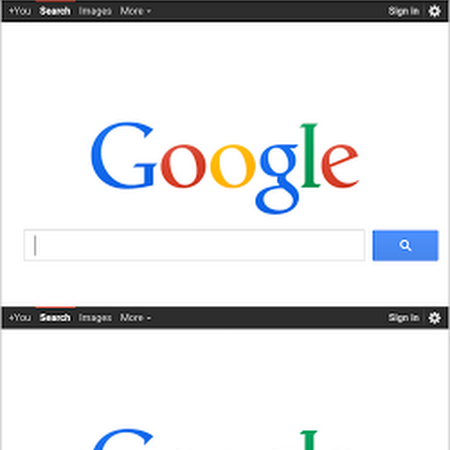Click Sign in on the lower bar

click(404, 318)
